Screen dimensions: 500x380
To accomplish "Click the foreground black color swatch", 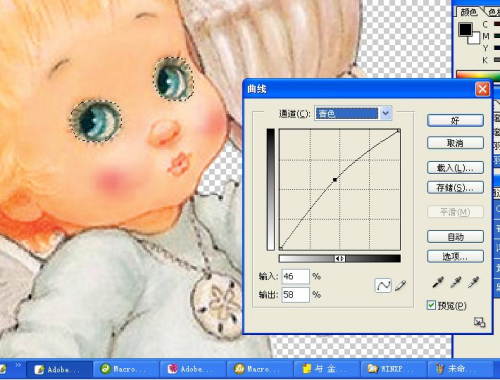I will coord(465,30).
